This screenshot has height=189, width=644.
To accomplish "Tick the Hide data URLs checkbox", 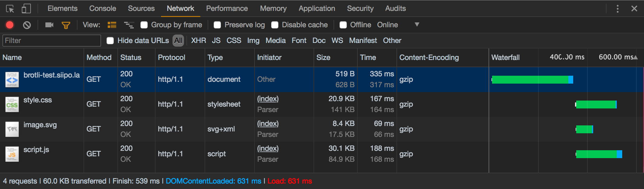I will tap(110, 41).
